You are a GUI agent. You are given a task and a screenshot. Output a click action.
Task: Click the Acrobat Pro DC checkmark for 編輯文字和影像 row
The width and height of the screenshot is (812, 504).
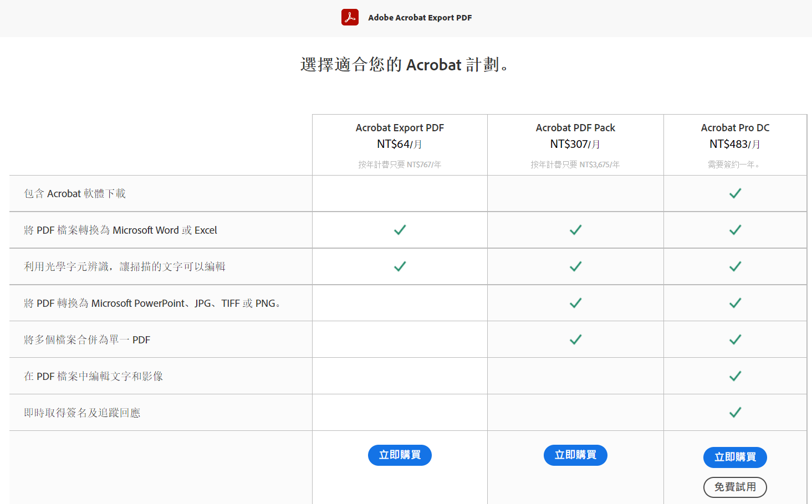[x=735, y=376]
